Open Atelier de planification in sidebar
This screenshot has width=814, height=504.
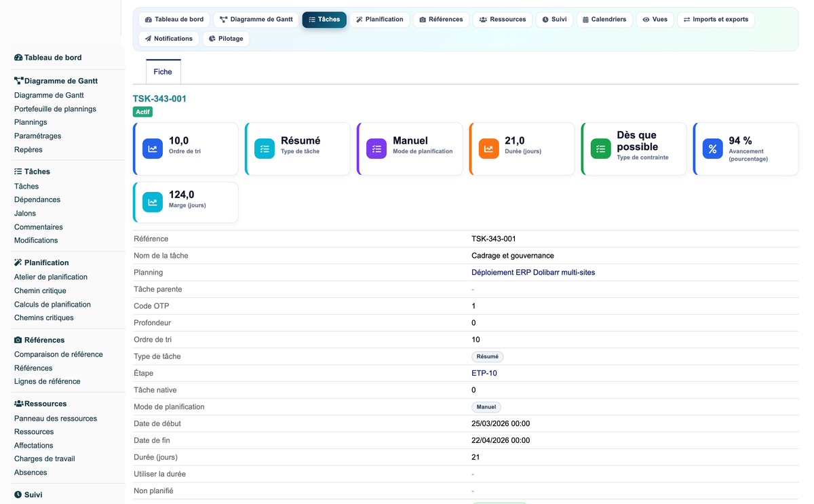(51, 277)
